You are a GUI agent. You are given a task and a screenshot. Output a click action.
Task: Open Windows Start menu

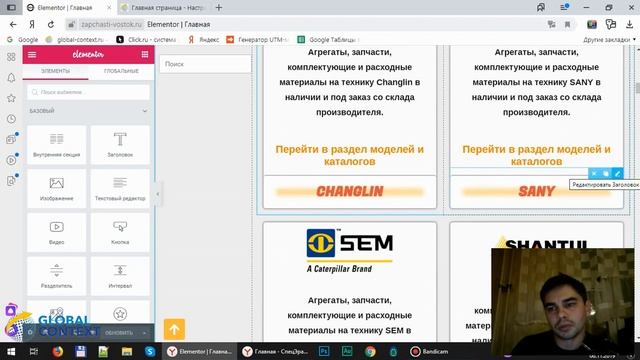[x=11, y=351]
